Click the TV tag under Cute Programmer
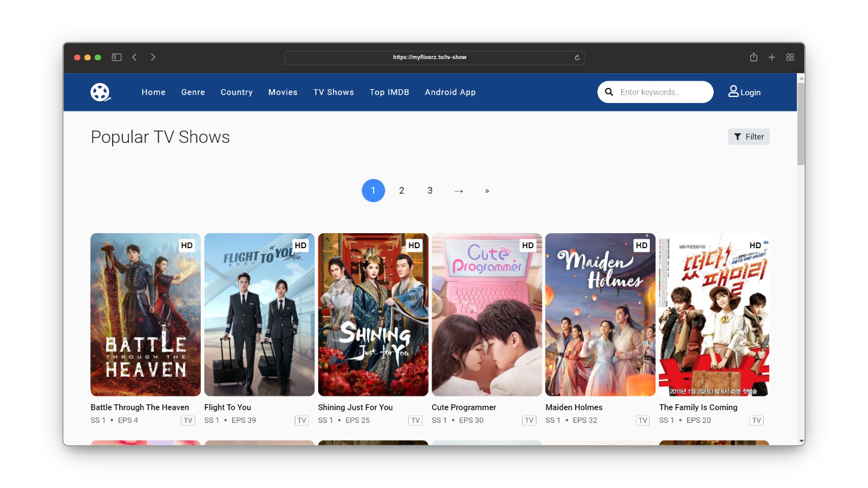Screen dimensions: 868x488 [529, 421]
